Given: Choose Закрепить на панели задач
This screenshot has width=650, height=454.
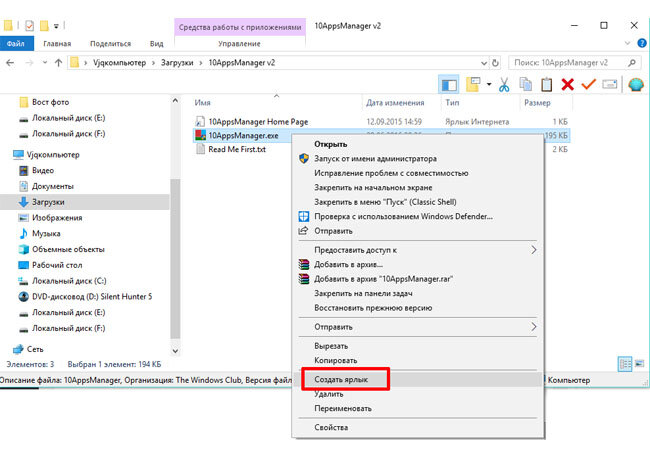Looking at the screenshot, I should (418, 294).
